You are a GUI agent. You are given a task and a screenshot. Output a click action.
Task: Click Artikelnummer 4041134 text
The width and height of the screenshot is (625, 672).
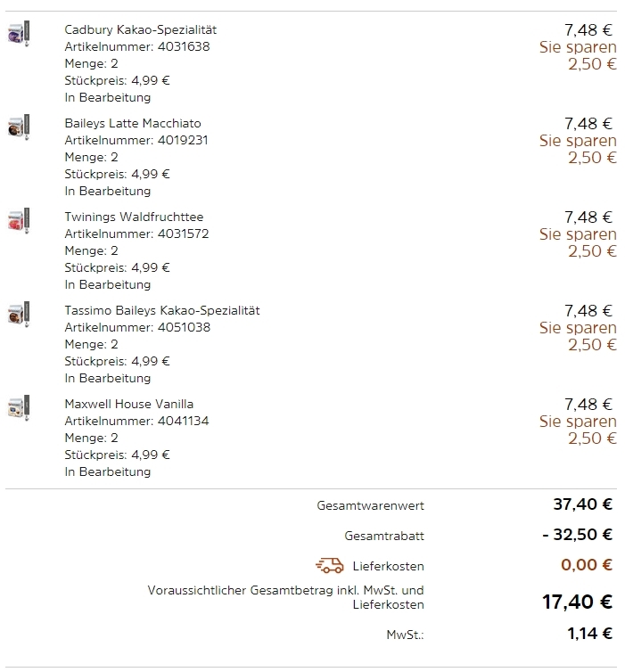(136, 421)
